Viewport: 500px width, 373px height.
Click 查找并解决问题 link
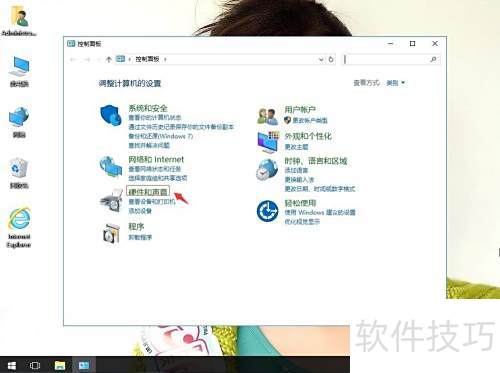[149, 145]
